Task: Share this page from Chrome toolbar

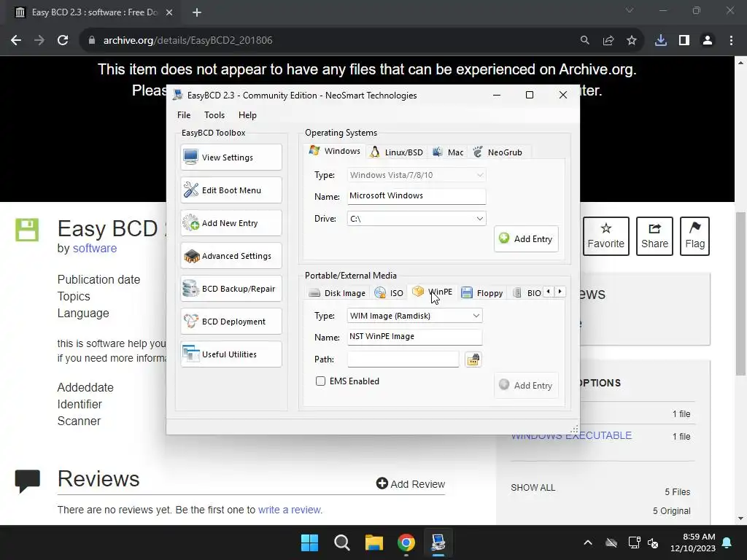Action: pos(608,41)
